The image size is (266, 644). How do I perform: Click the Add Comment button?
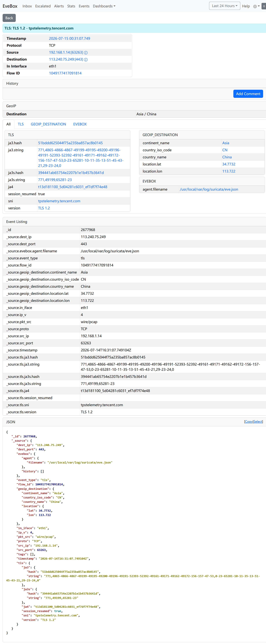pos(248,94)
